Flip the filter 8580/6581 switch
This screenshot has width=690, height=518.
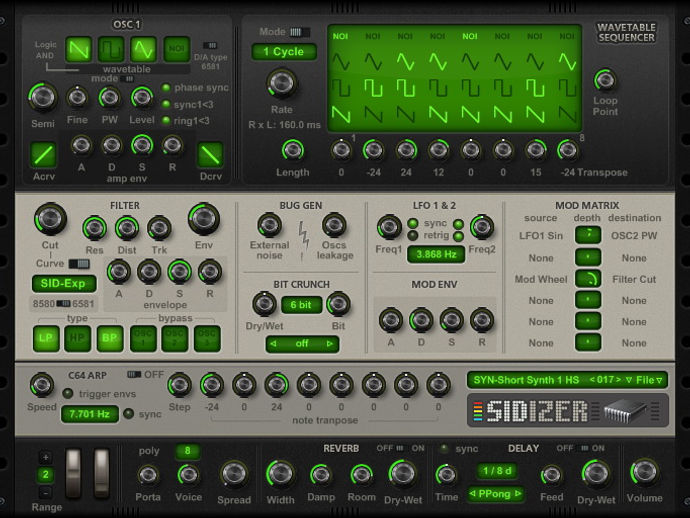pos(64,304)
